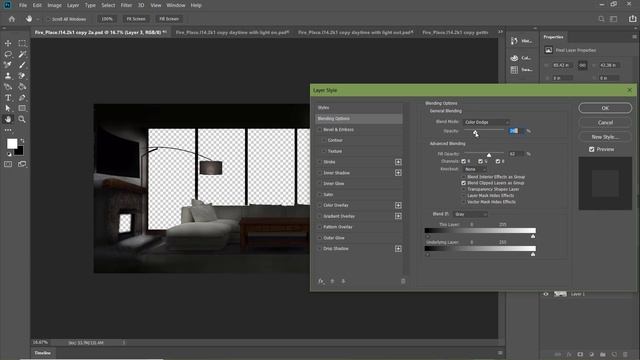Toggle Transparency Shapes Layer checkbox
Screen dimensions: 640x360
tap(463, 189)
